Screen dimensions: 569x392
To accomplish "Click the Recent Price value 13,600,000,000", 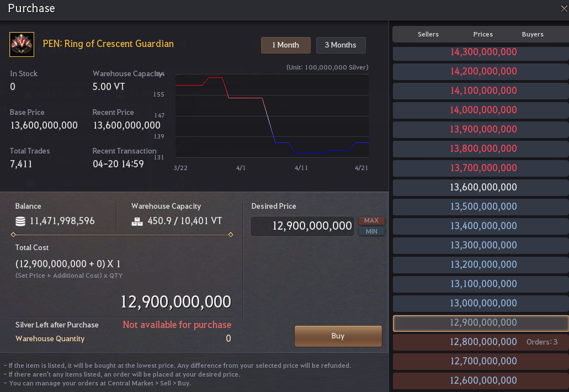I will [126, 125].
